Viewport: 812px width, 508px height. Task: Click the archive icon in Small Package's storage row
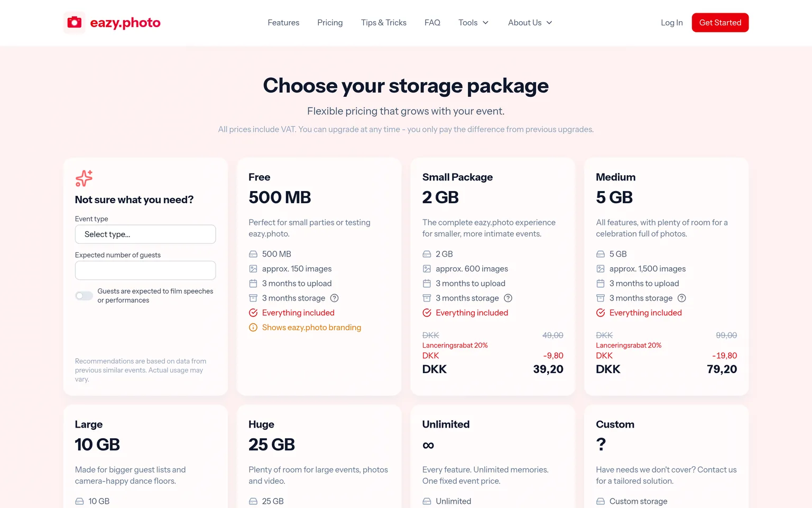coord(427,298)
